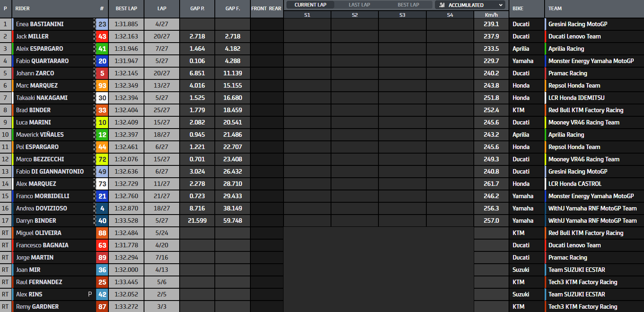Switch to the BEST LAP view
The image size is (644, 312).
[x=408, y=5]
